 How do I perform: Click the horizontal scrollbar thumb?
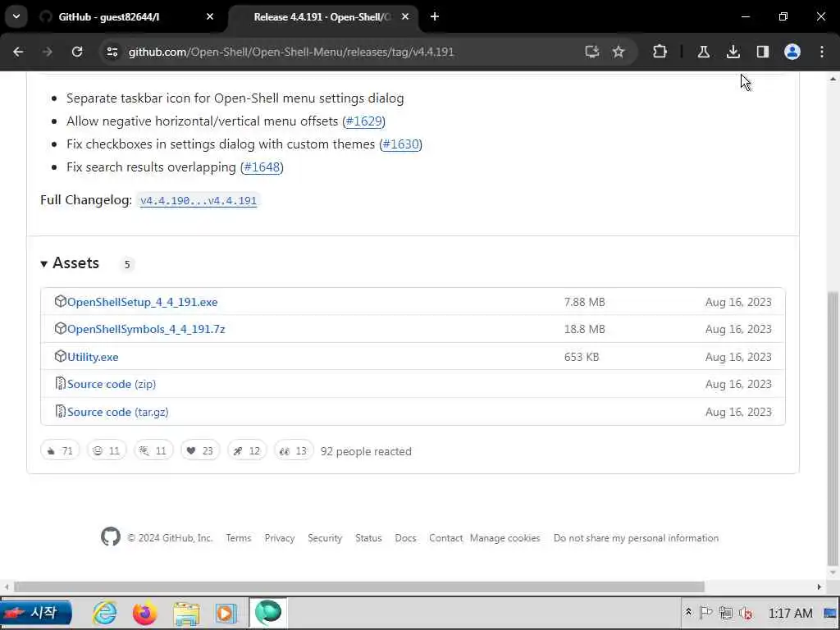point(359,587)
